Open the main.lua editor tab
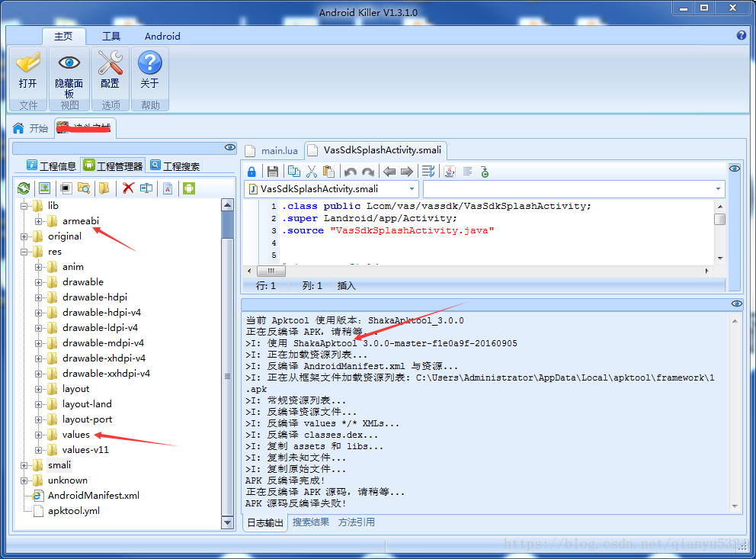 pyautogui.click(x=272, y=150)
